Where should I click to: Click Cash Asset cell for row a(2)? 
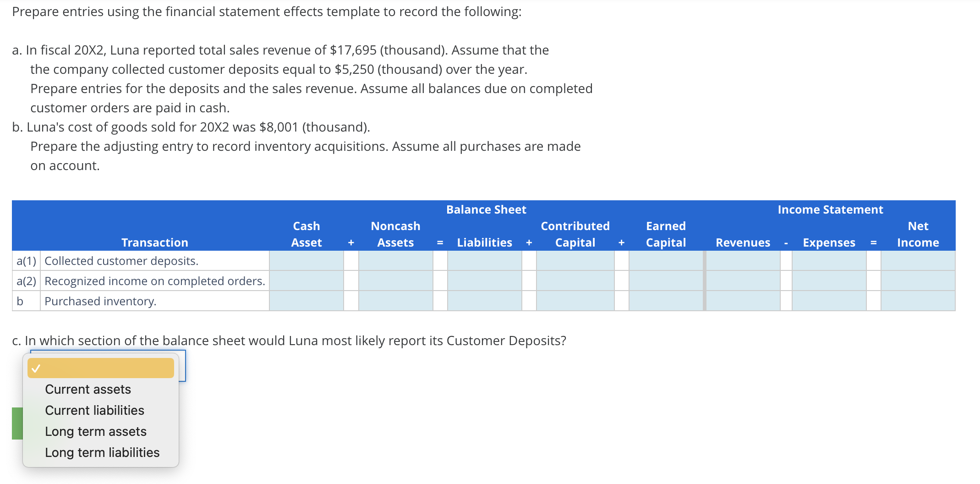click(306, 280)
